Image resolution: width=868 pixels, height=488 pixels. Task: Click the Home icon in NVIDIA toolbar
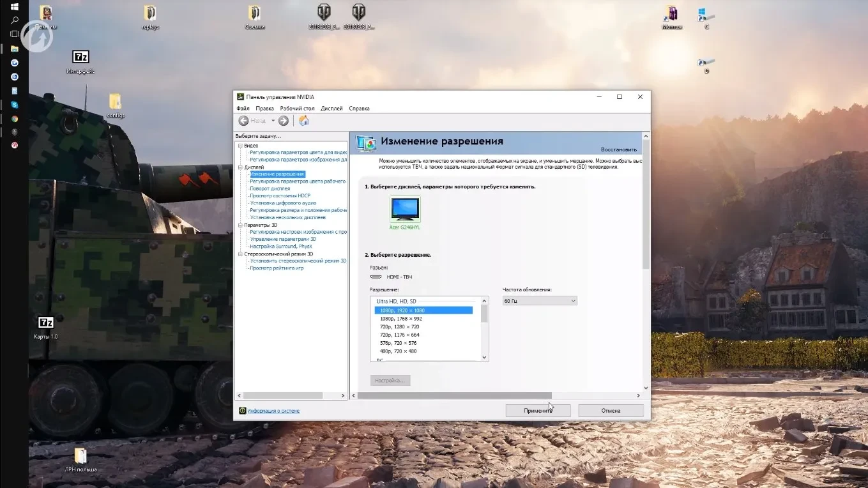304,121
